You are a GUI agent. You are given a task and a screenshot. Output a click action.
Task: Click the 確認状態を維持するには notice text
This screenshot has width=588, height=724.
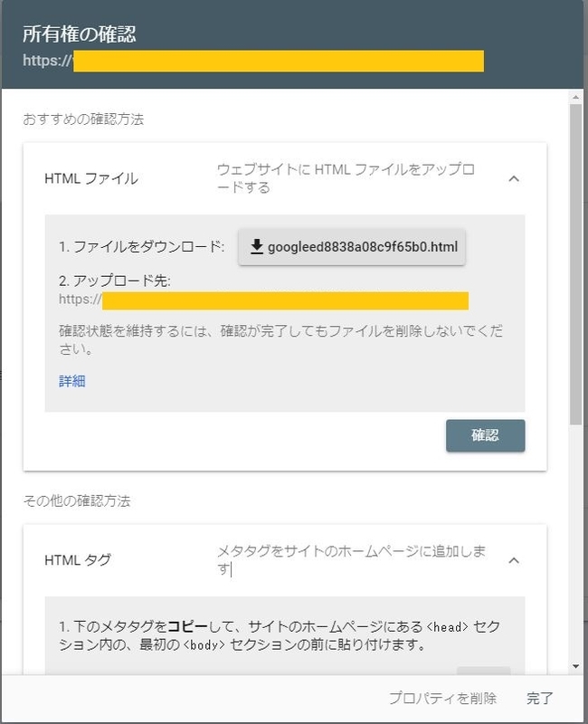(280, 340)
